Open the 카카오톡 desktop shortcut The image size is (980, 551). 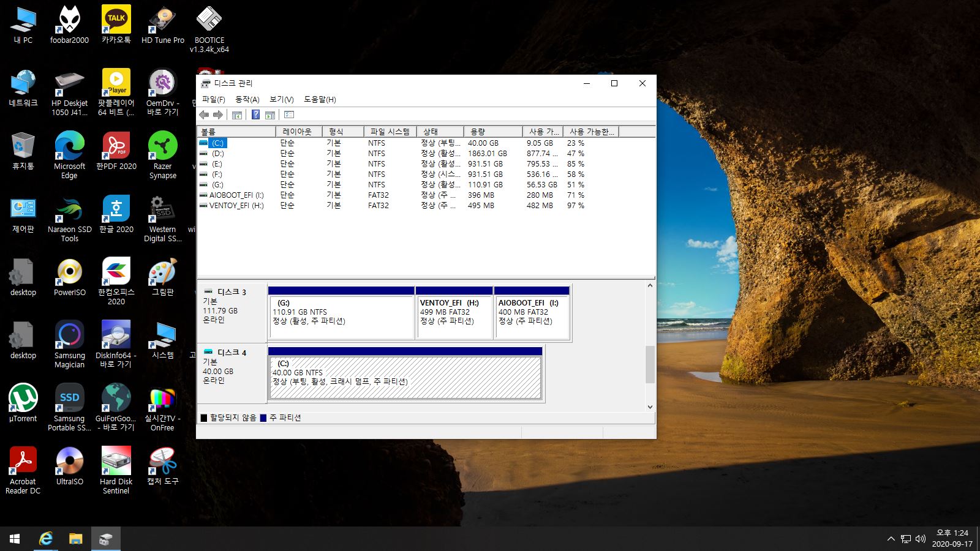pyautogui.click(x=116, y=25)
